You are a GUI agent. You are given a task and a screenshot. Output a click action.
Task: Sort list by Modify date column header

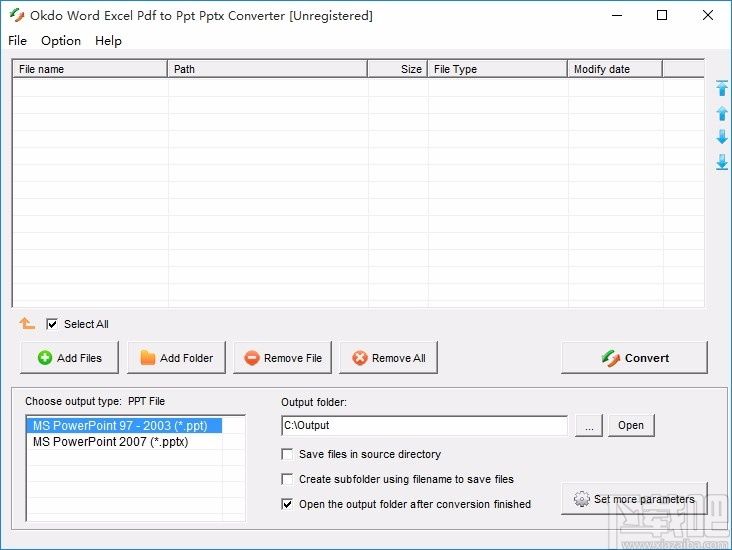[615, 69]
